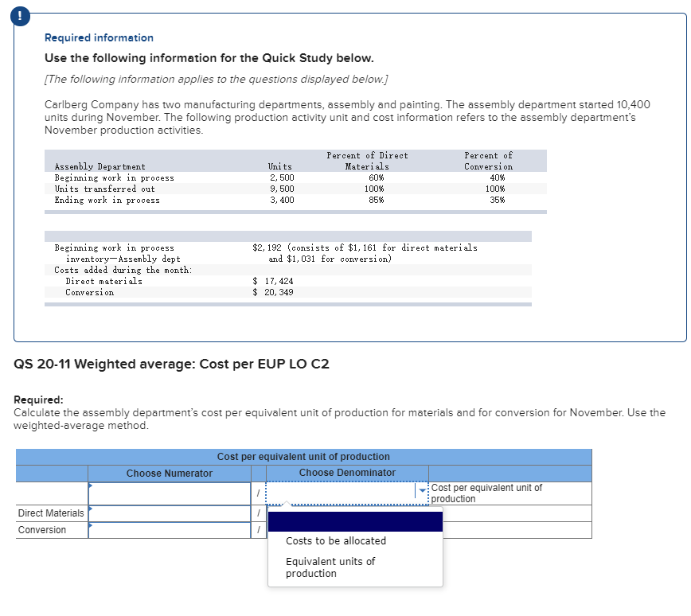Click the Conversion numerator input field
Viewport: 691px width, 616px height.
pyautogui.click(x=170, y=531)
